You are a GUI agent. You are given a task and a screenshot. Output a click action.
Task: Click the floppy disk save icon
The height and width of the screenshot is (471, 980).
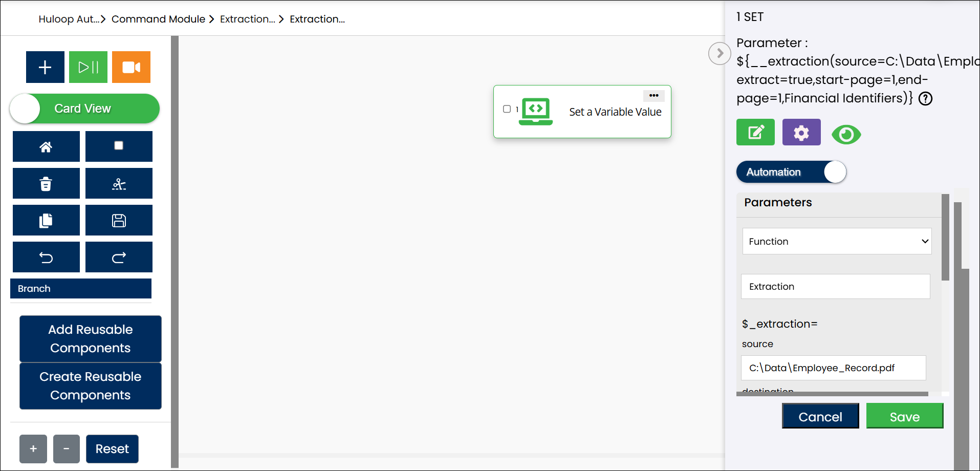pyautogui.click(x=119, y=220)
